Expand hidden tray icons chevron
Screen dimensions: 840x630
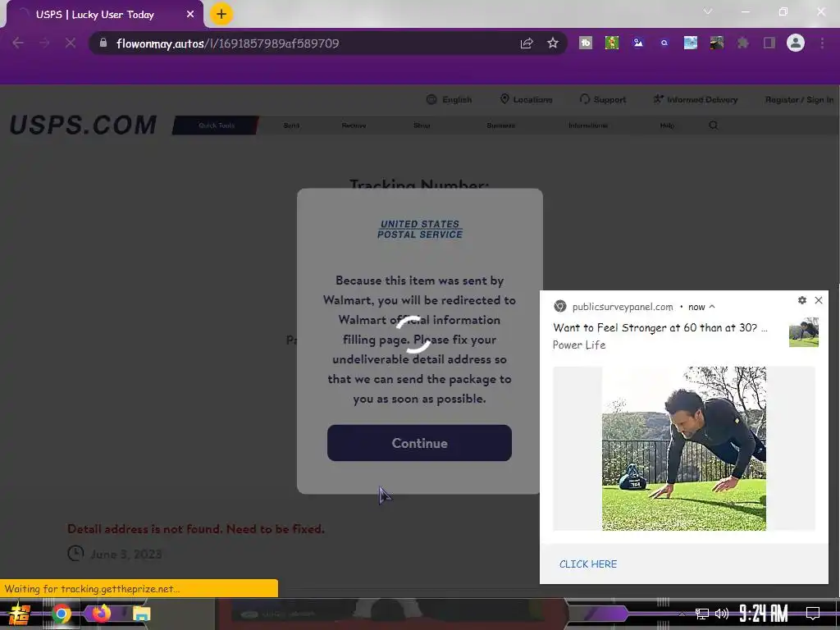click(682, 614)
